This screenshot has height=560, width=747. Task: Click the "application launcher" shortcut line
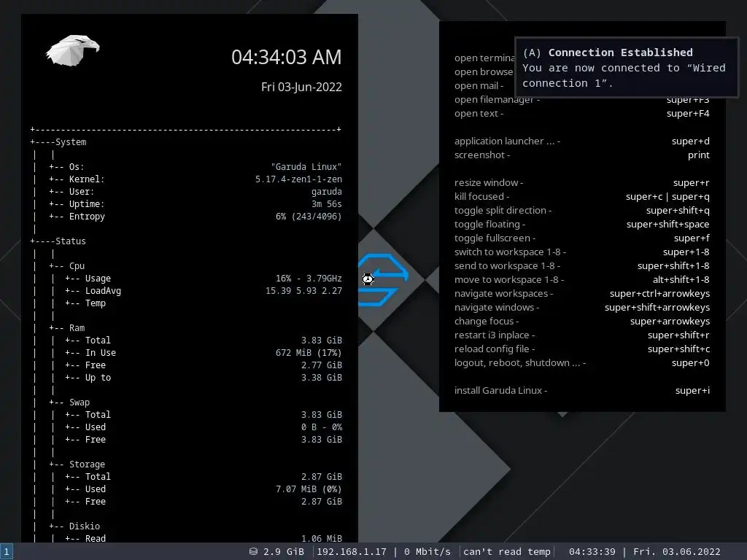(508, 141)
